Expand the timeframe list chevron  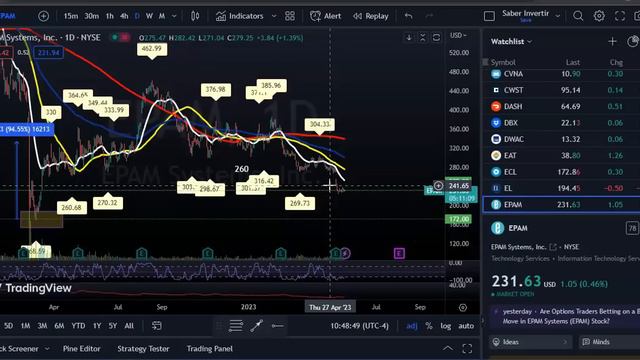[174, 16]
